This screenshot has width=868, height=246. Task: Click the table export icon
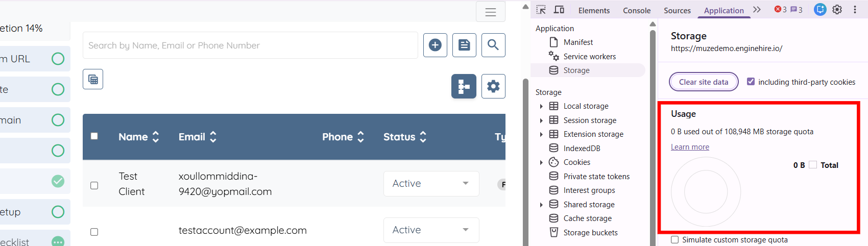[93, 79]
